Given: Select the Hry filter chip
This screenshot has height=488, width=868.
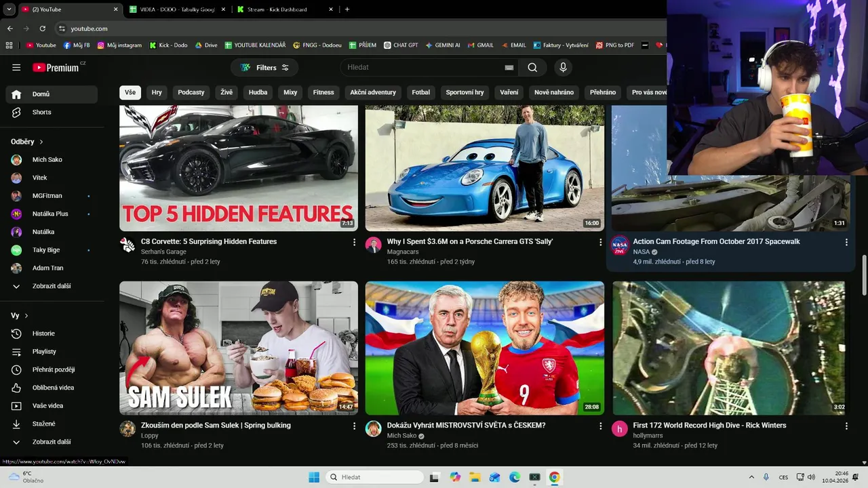Looking at the screenshot, I should (157, 92).
